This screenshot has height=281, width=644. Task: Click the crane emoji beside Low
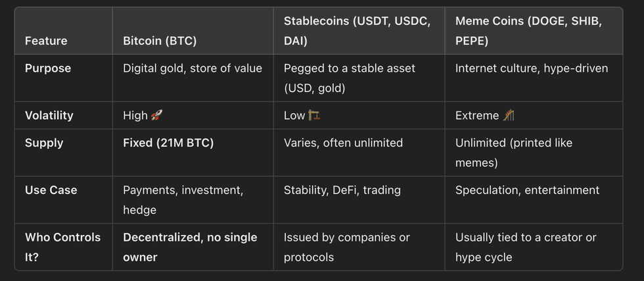click(314, 116)
